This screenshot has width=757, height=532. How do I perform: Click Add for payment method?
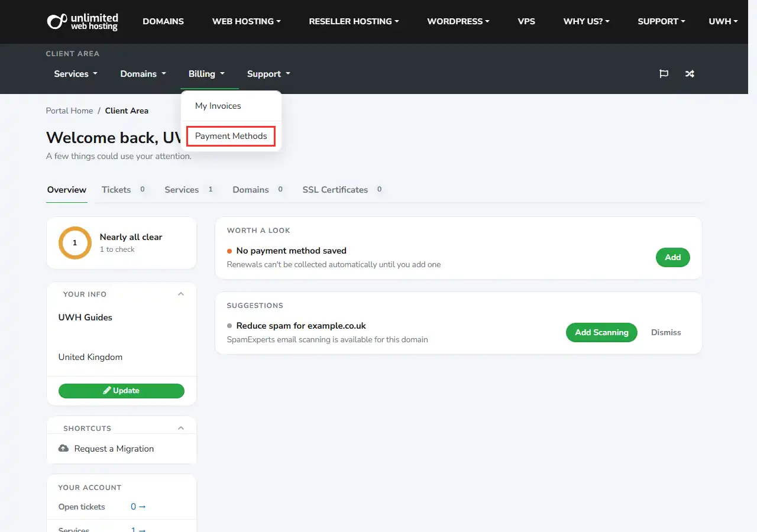click(673, 257)
